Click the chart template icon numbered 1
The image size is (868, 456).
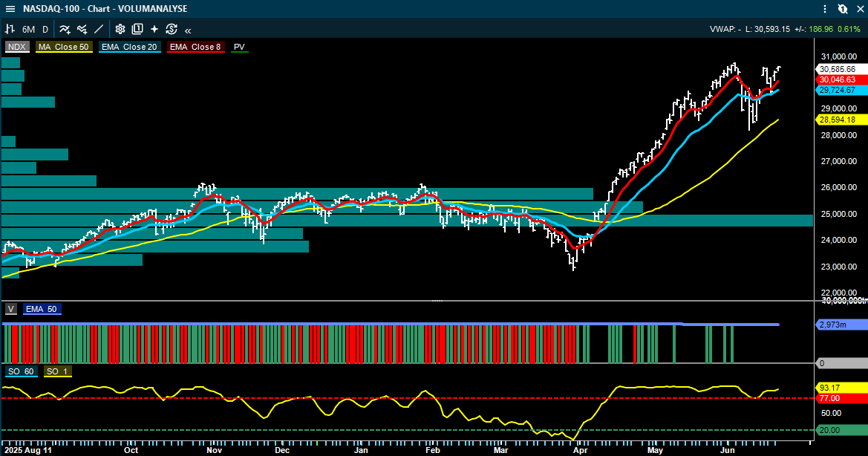coord(137,29)
